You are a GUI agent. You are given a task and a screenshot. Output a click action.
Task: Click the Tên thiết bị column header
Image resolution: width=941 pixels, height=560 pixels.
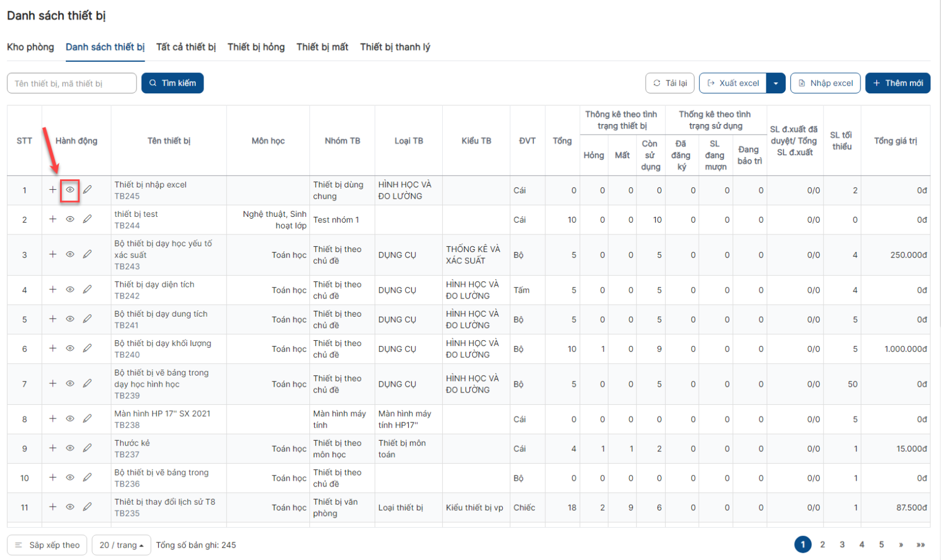pyautogui.click(x=169, y=141)
